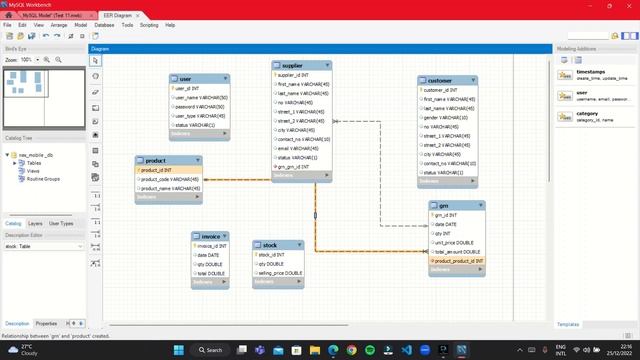Click the zoom out magnifier
The height and width of the screenshot is (360, 640).
(58, 60)
